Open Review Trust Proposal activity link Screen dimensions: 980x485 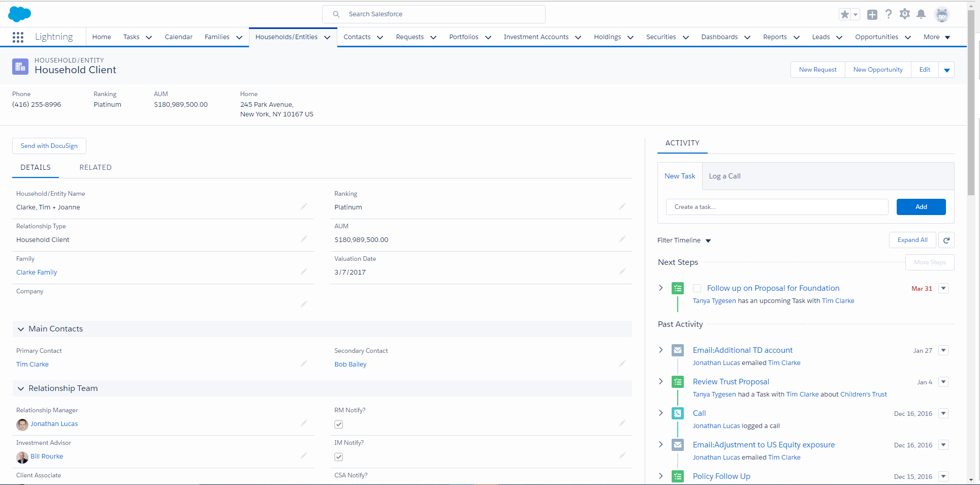731,382
